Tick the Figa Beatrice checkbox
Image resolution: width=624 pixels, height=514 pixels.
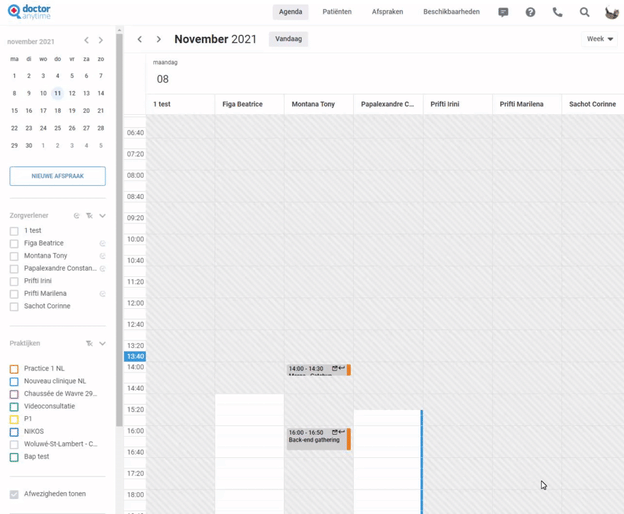(x=14, y=244)
